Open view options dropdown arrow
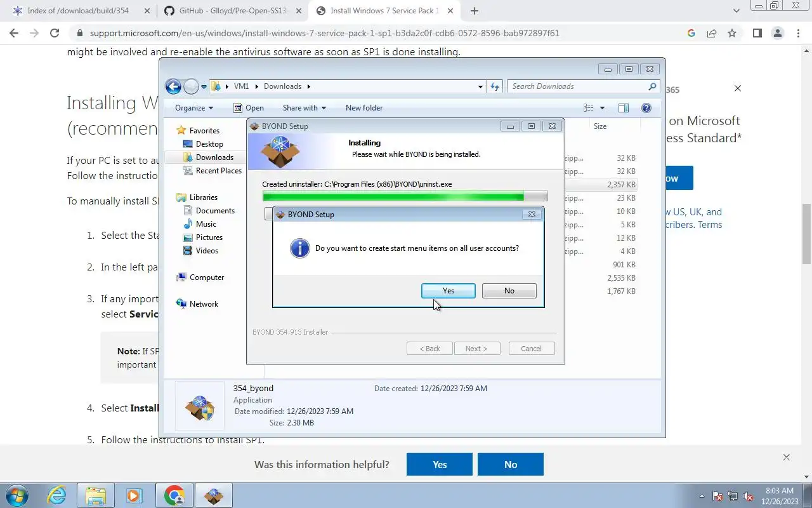The image size is (812, 508). (x=602, y=108)
